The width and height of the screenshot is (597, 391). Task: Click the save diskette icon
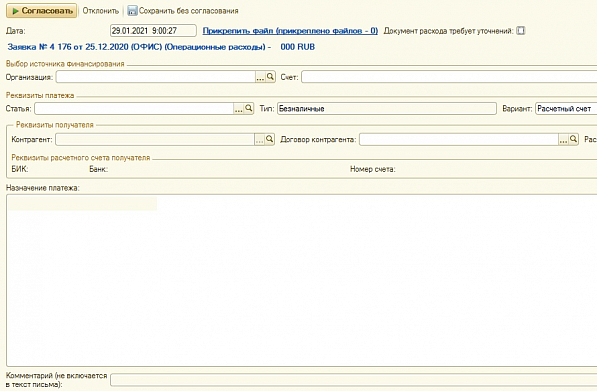pyautogui.click(x=132, y=11)
